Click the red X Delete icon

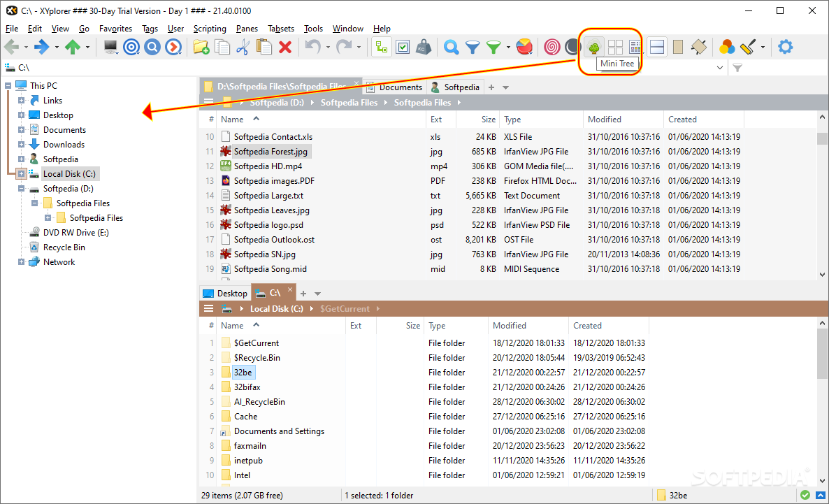[285, 47]
